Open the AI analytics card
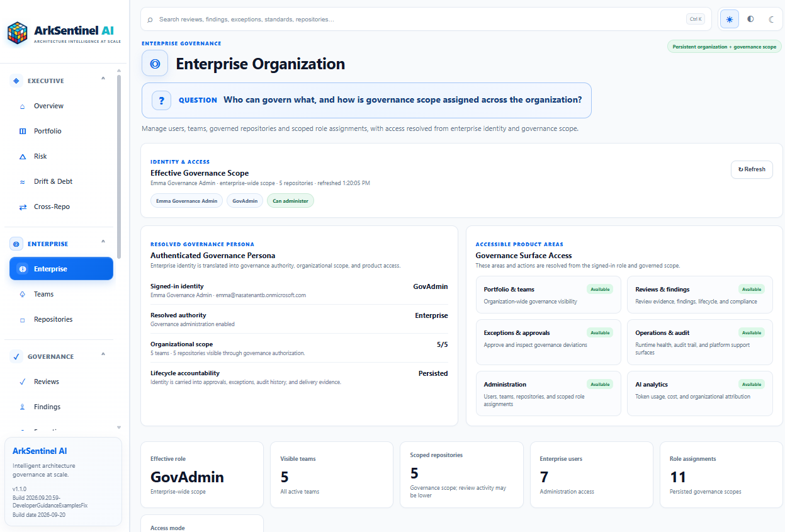This screenshot has width=785, height=532. click(700, 393)
